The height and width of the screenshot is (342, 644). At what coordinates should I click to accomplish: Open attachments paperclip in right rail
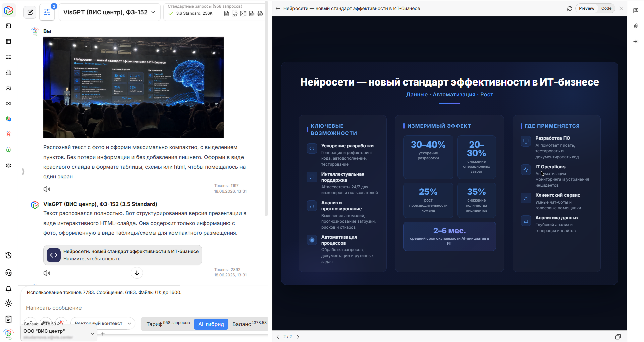pos(636,26)
